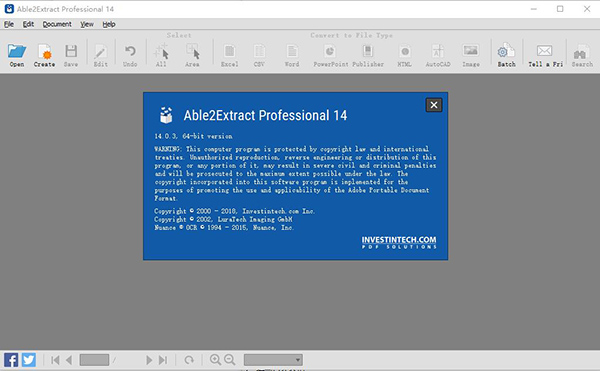Click the zoom out magnifier
Viewport: 600px width, 371px height.
(x=230, y=360)
